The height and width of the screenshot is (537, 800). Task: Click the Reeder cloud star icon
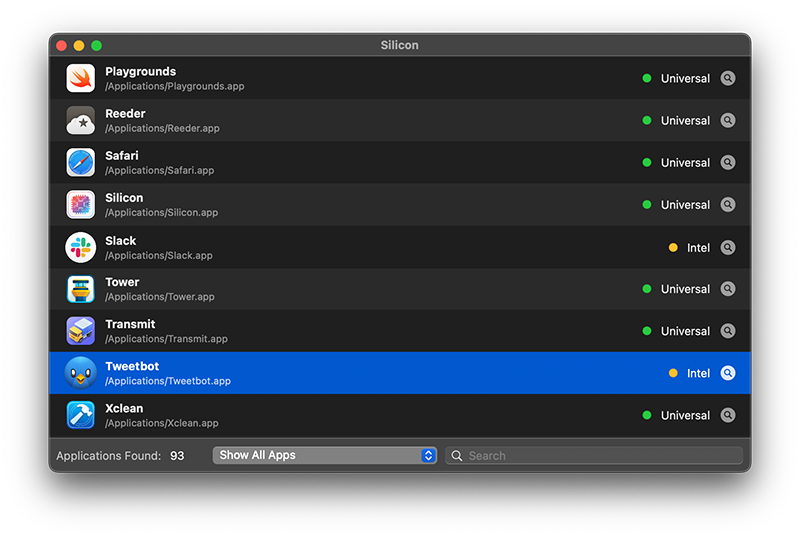(81, 120)
